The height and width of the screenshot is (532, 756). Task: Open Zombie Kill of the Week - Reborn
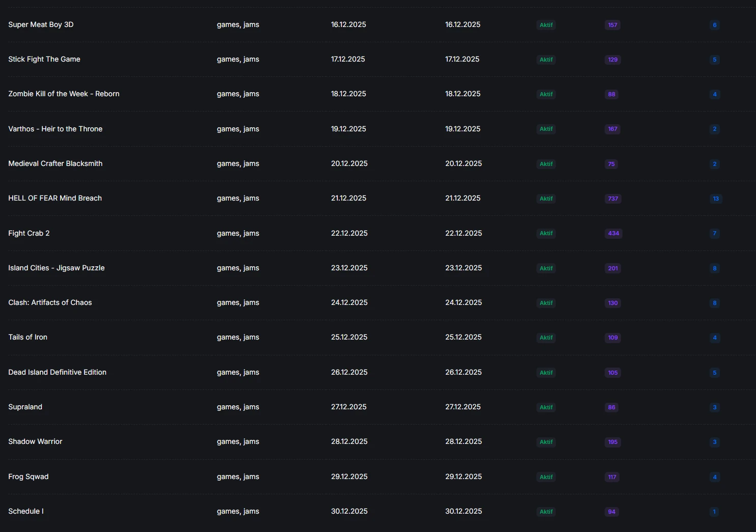point(64,94)
